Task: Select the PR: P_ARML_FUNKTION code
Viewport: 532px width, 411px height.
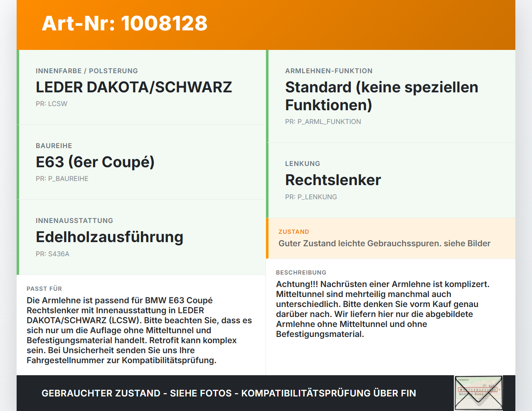Action: pyautogui.click(x=323, y=121)
